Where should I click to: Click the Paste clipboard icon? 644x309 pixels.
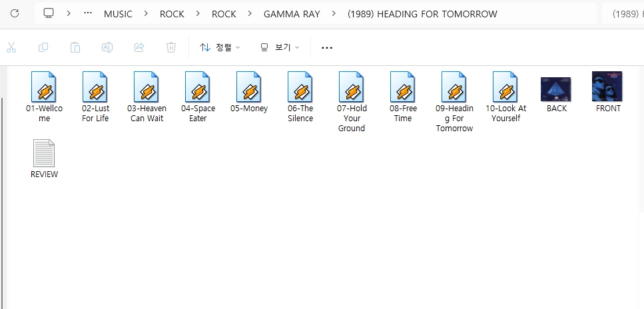coord(75,47)
